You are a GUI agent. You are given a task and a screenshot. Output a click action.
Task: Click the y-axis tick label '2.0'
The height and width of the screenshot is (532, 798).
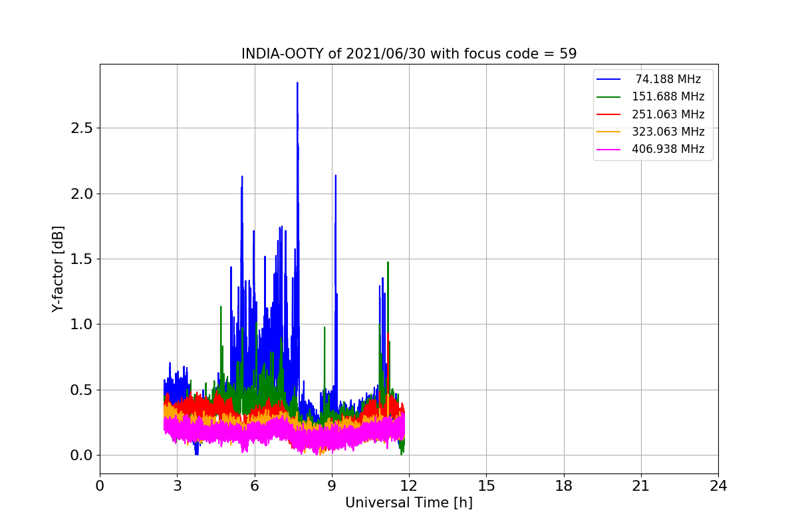point(82,194)
